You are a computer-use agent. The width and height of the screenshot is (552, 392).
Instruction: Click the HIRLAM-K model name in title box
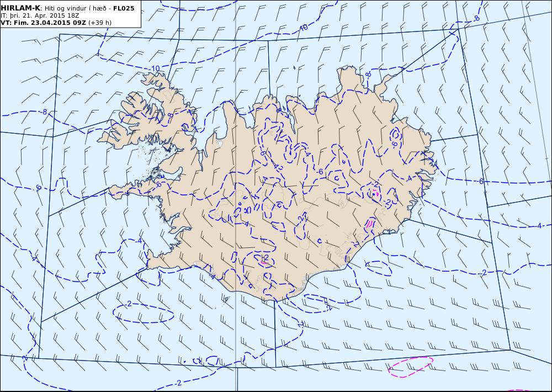(x=21, y=8)
